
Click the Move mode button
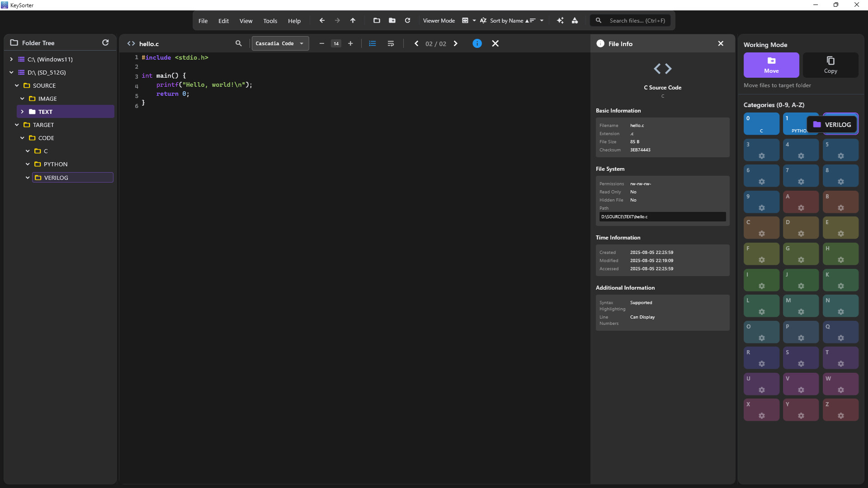coord(771,65)
